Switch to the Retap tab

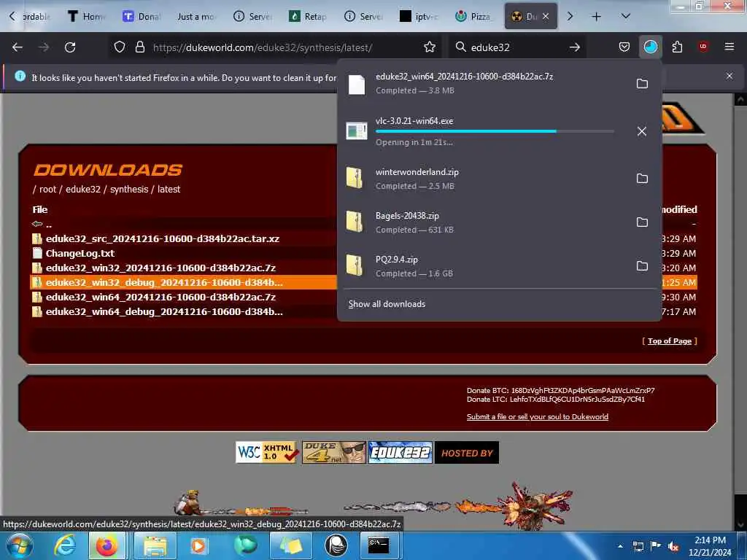307,17
